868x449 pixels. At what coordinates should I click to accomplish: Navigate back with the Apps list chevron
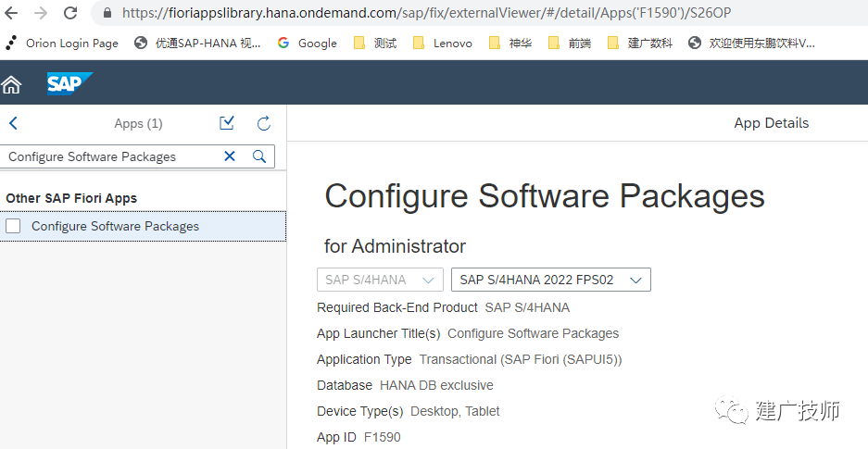14,123
